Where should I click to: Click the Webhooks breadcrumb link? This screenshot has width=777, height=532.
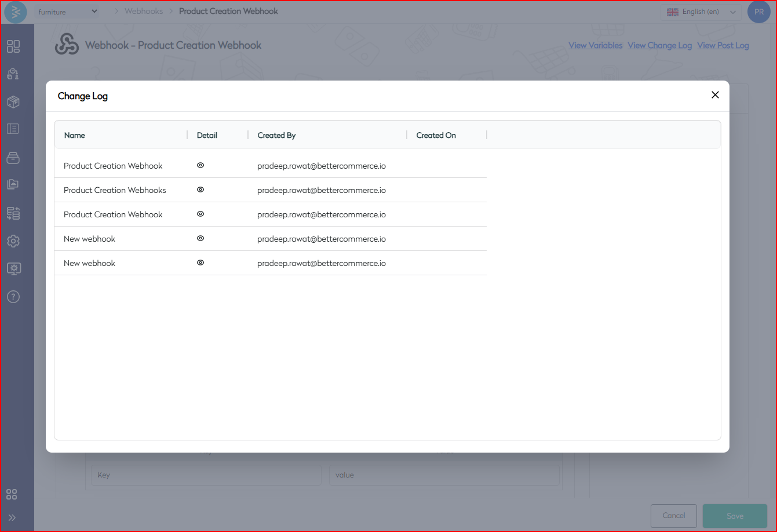pyautogui.click(x=144, y=11)
